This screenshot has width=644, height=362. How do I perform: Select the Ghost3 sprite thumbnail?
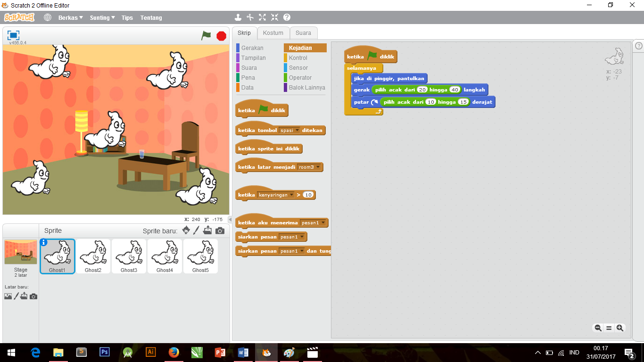pyautogui.click(x=129, y=256)
